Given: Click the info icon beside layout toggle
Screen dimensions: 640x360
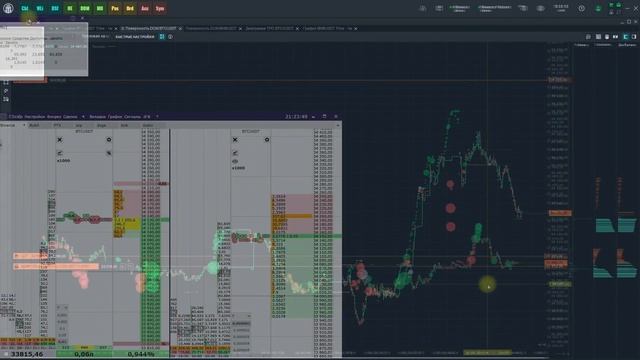Looking at the screenshot, I should tap(170, 37).
